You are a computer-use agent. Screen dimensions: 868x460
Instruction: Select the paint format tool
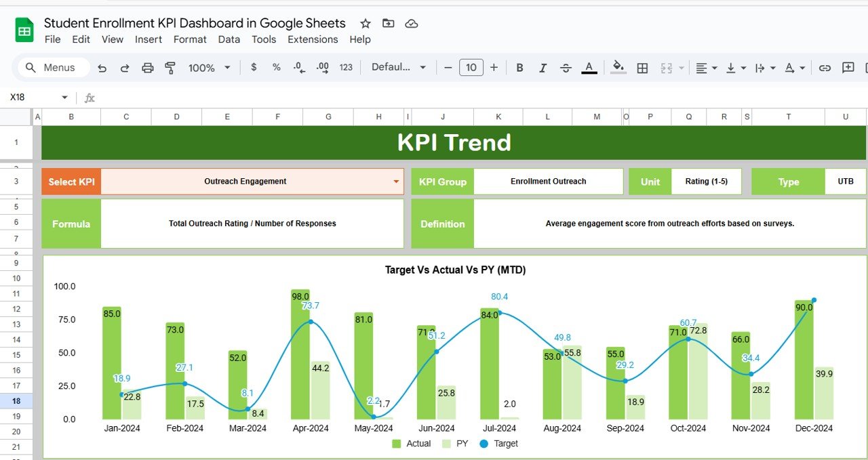click(x=170, y=67)
